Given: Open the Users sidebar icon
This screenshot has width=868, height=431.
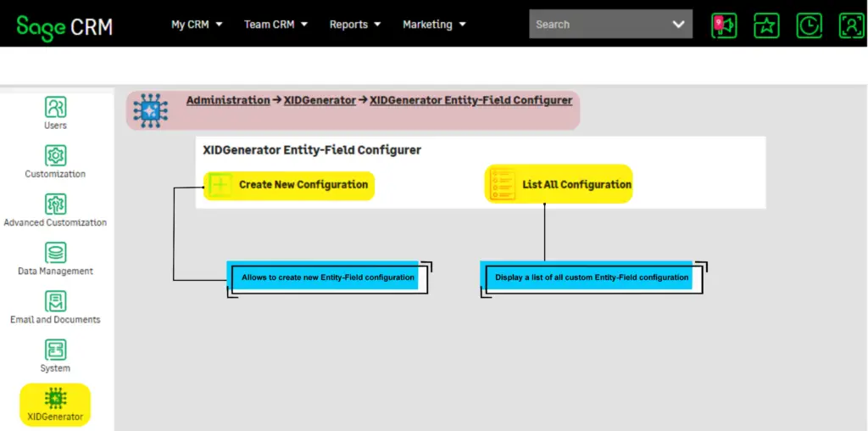Looking at the screenshot, I should click(x=55, y=108).
